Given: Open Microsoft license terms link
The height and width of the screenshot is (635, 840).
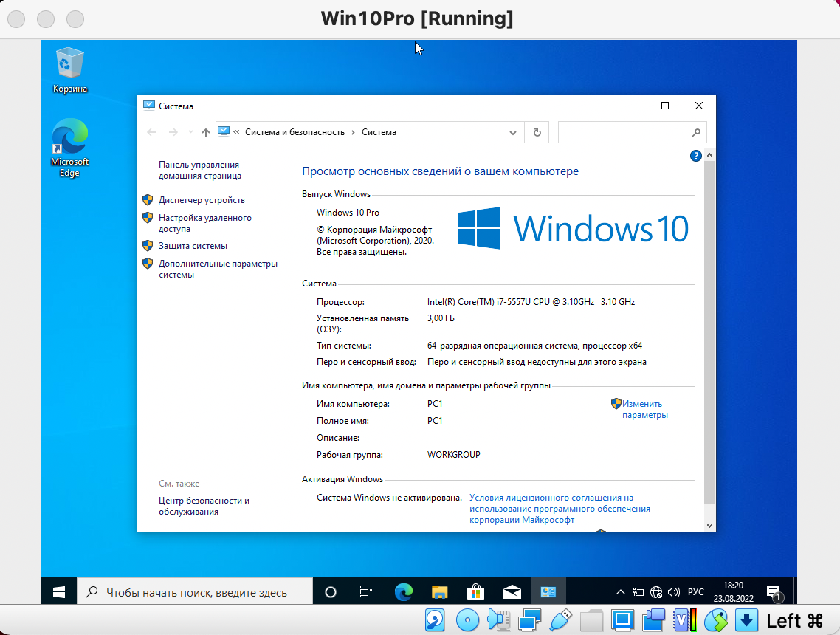Looking at the screenshot, I should 560,509.
